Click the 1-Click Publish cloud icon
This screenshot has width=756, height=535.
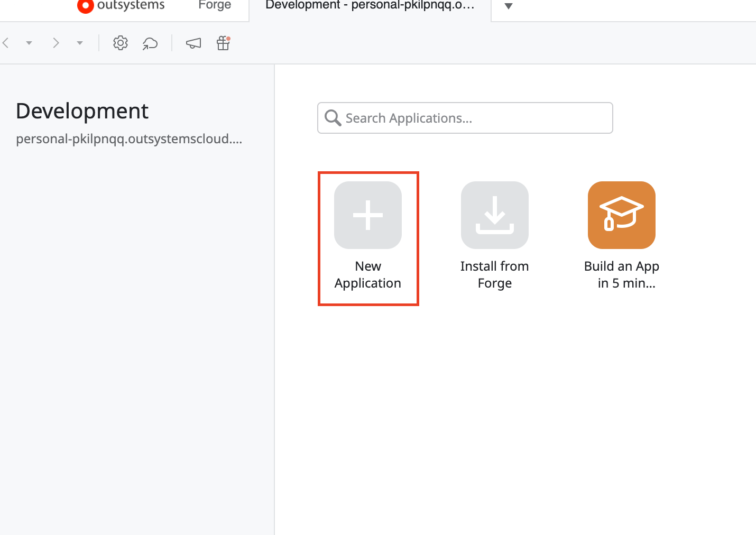[x=150, y=43]
